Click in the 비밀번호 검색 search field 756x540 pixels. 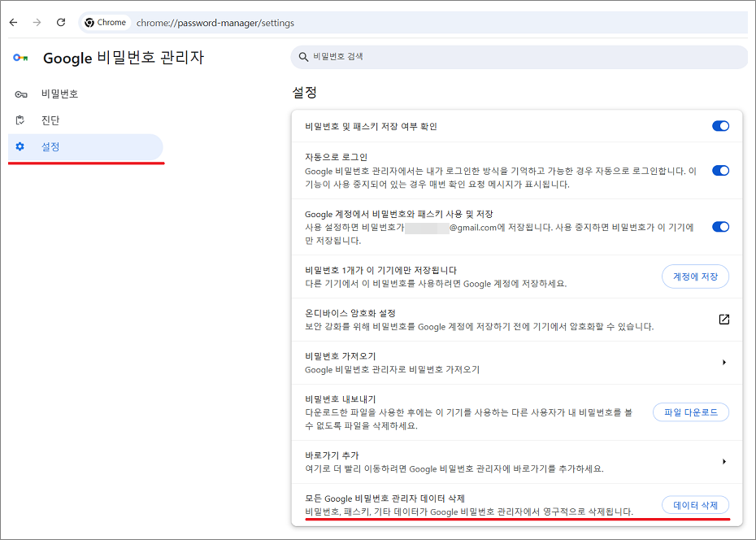click(519, 57)
